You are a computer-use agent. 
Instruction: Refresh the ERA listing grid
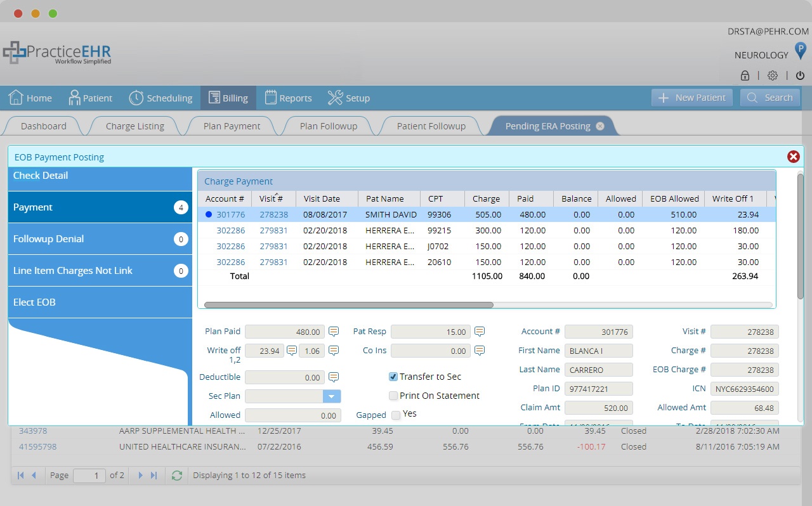coord(177,475)
